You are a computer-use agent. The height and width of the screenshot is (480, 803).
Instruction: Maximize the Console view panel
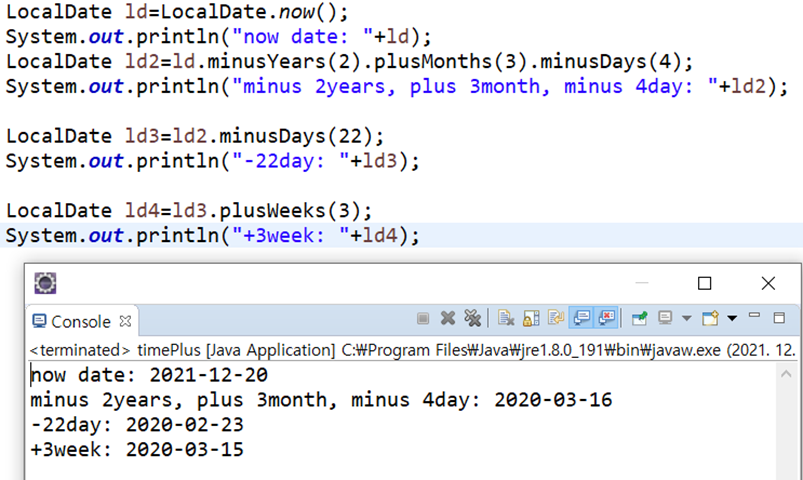pyautogui.click(x=779, y=318)
